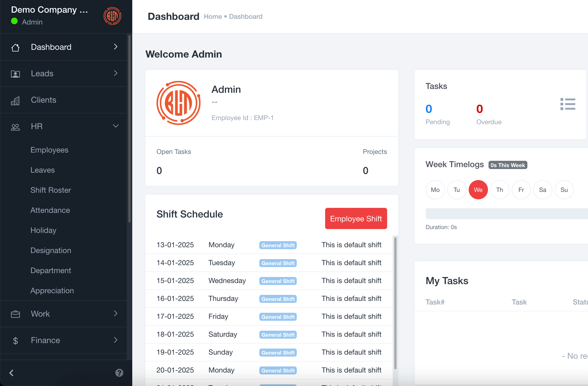Open the Shift Roster menu item
588x386 pixels.
[50, 190]
